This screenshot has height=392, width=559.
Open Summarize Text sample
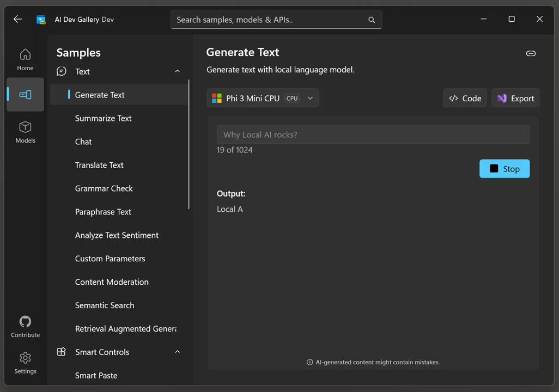click(119, 118)
